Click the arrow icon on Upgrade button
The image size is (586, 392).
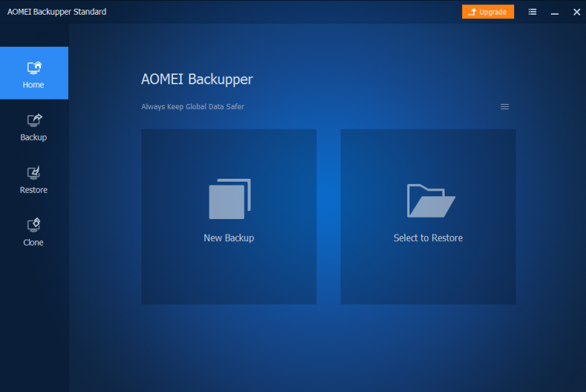472,12
